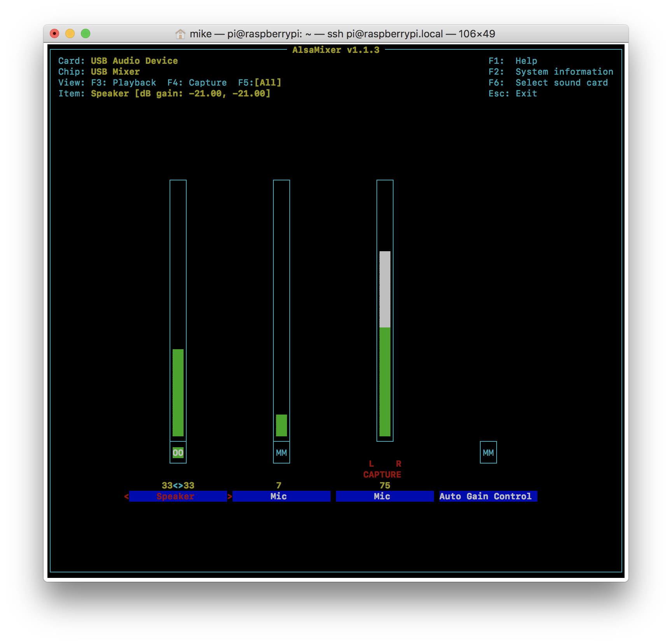Click the Item: Speaker dB gain line
This screenshot has height=644, width=672.
tap(164, 93)
